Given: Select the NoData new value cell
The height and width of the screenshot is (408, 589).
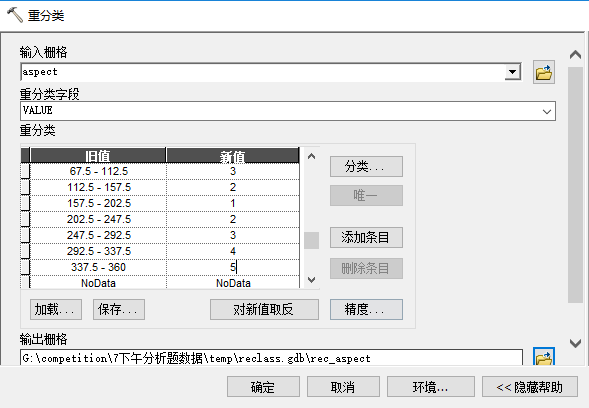Looking at the screenshot, I should tap(233, 283).
